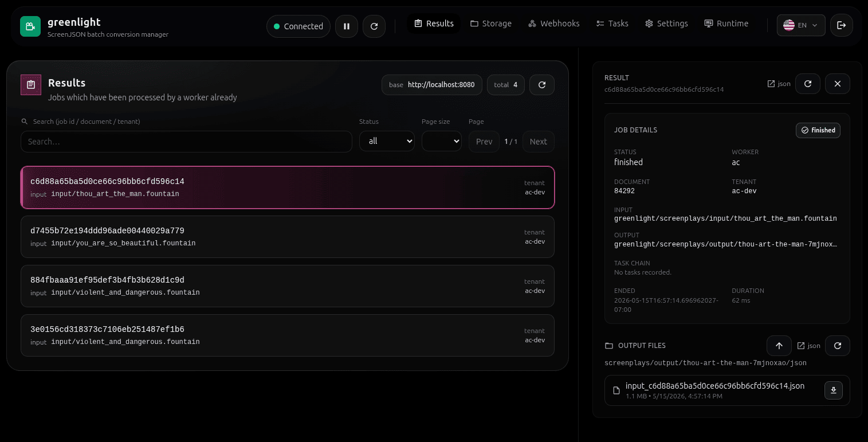This screenshot has width=868, height=442.
Task: Open the Status filter dropdown showing all
Action: (x=387, y=141)
